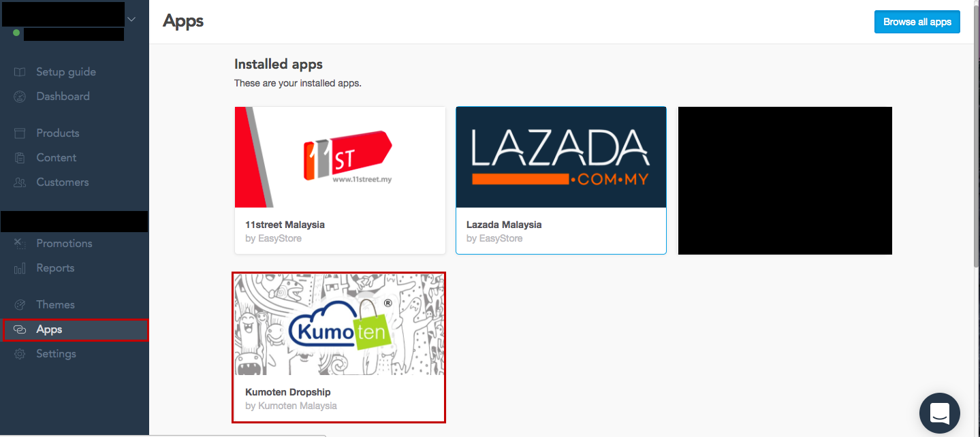Click the Dashboard gauge icon
The width and height of the screenshot is (980, 437).
pos(20,97)
